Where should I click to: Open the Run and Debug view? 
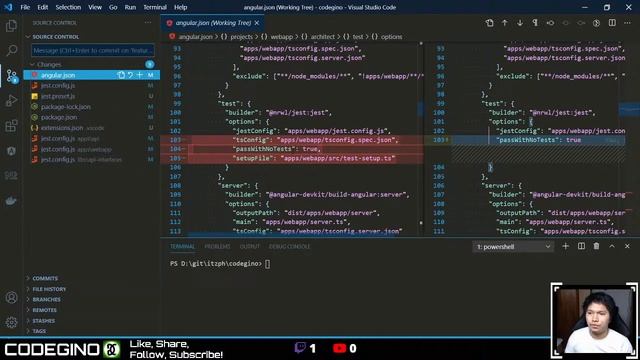click(x=11, y=100)
